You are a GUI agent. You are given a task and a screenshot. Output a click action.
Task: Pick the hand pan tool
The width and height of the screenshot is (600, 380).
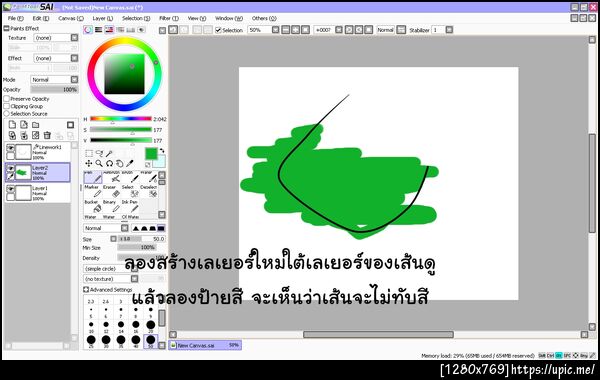click(120, 163)
